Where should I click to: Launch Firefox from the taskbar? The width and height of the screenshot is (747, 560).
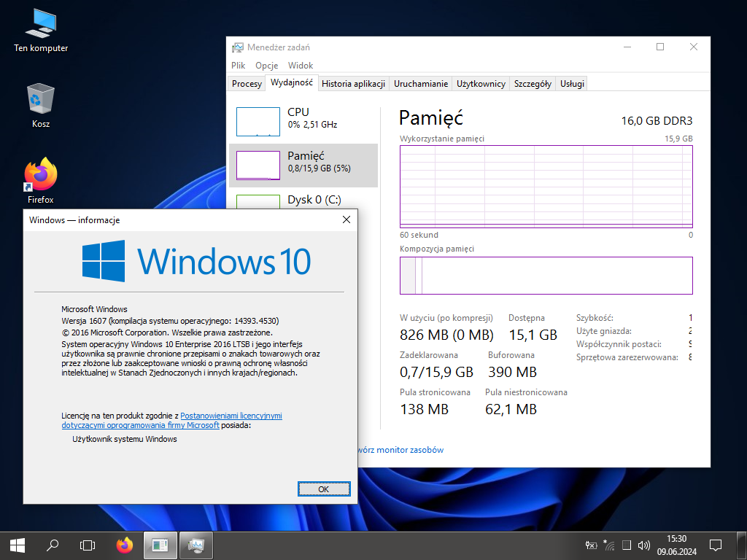point(125,544)
